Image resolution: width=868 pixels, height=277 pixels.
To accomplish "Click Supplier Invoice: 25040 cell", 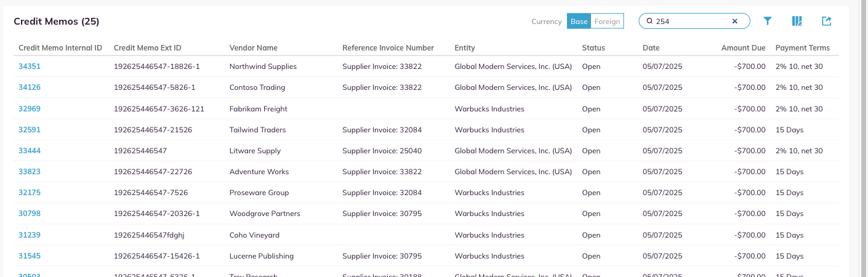I will click(382, 151).
